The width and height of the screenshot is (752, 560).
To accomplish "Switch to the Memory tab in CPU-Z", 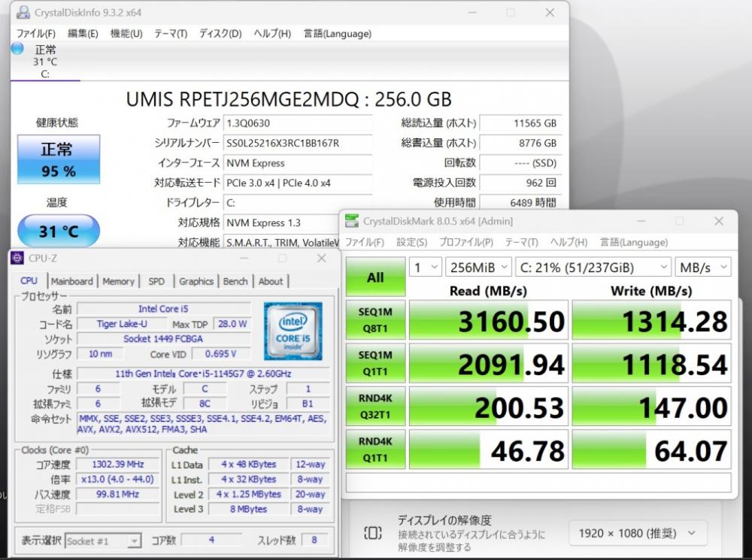I will (x=119, y=281).
